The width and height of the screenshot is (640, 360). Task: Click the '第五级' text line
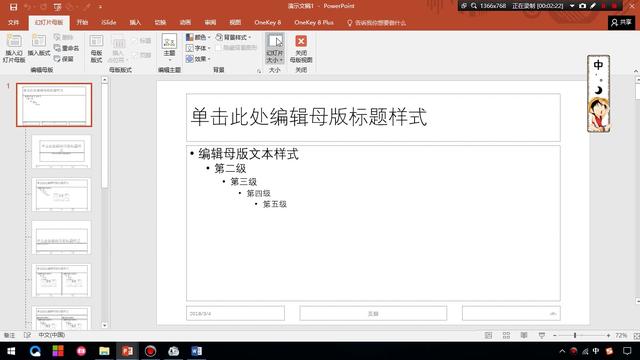pos(275,204)
